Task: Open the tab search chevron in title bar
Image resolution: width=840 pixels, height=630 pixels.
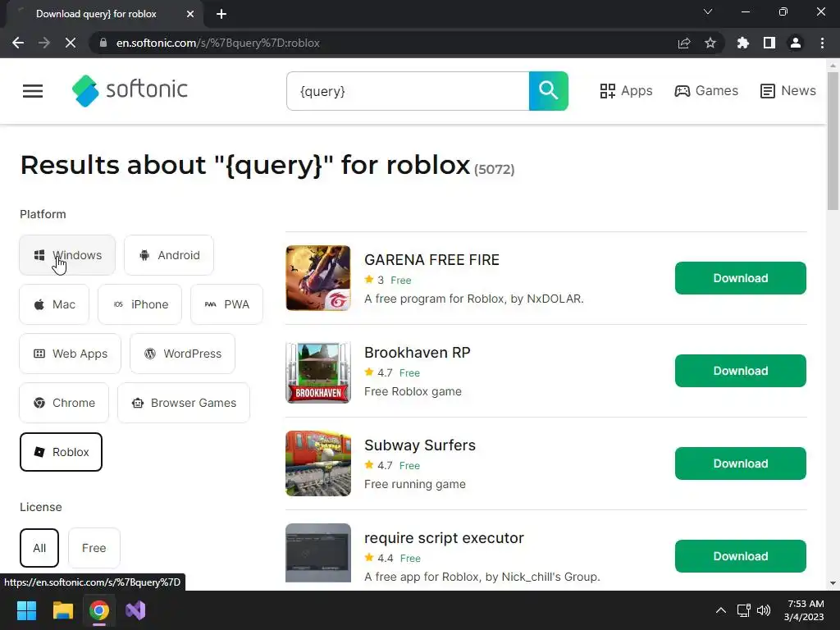Action: click(x=708, y=11)
